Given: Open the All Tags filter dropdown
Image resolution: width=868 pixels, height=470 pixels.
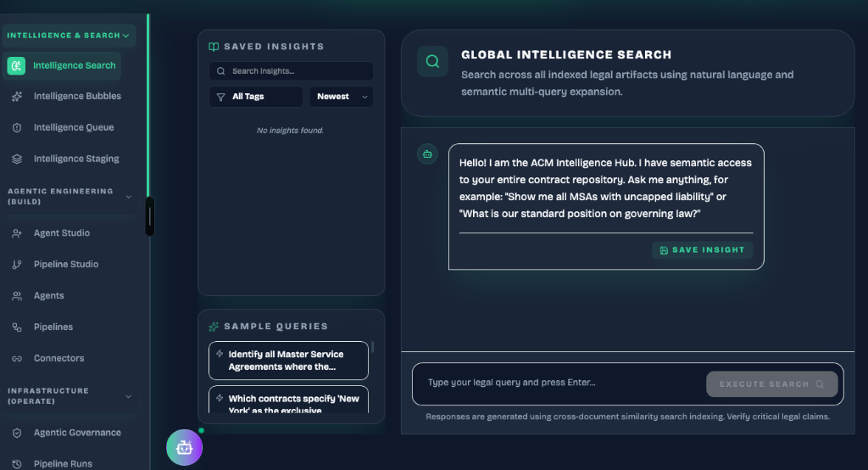Looking at the screenshot, I should pos(256,97).
